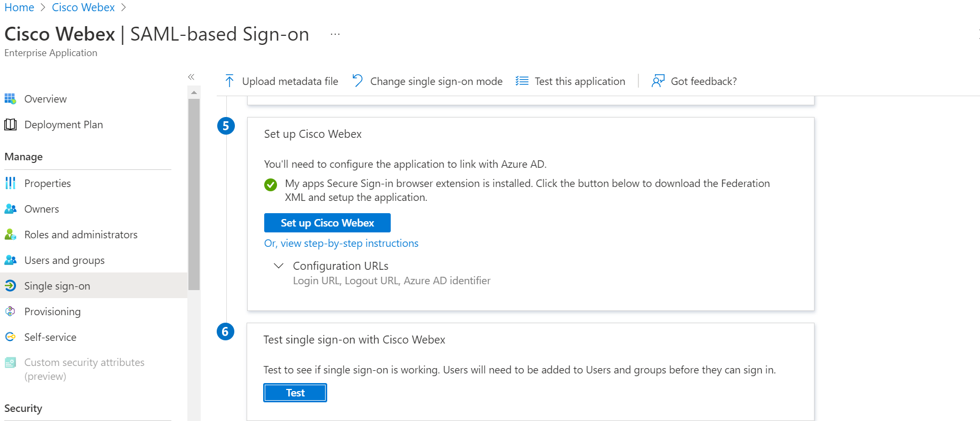
Task: Click the Owners people icon
Action: click(x=10, y=209)
